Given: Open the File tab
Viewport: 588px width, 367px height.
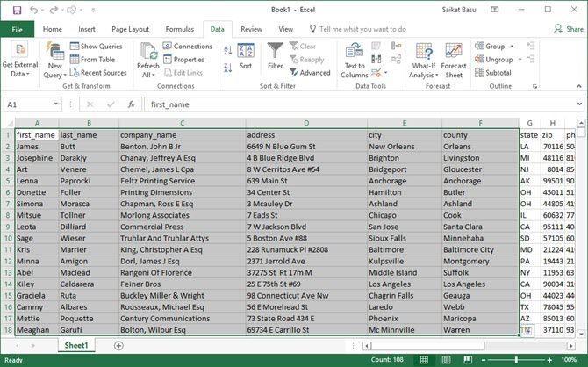Looking at the screenshot, I should point(18,29).
